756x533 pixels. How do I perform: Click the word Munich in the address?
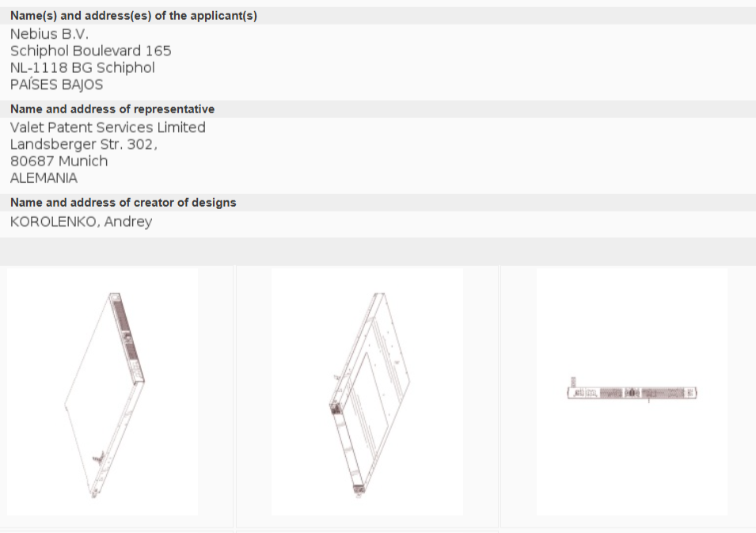[x=82, y=161]
